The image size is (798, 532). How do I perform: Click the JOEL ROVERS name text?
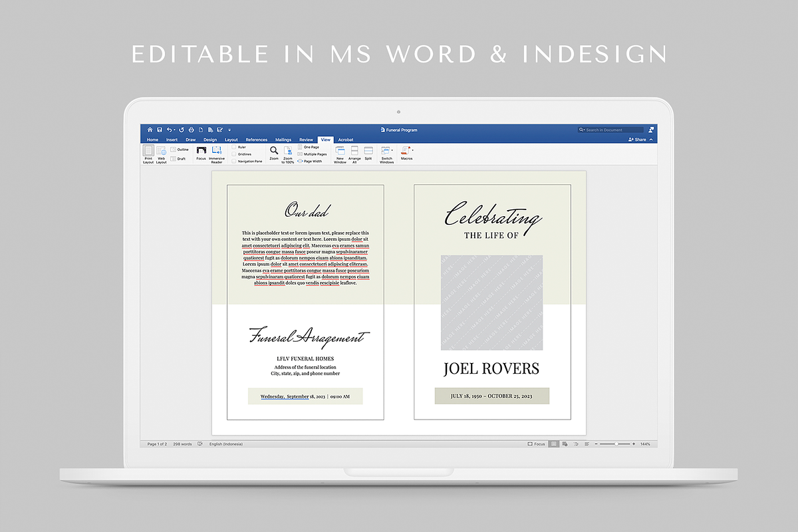pyautogui.click(x=491, y=368)
